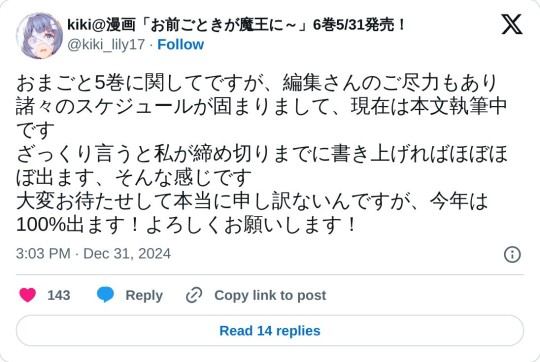Image resolution: width=540 pixels, height=362 pixels.
Task: Click the Dec 31, 2024 date
Action: (x=127, y=254)
